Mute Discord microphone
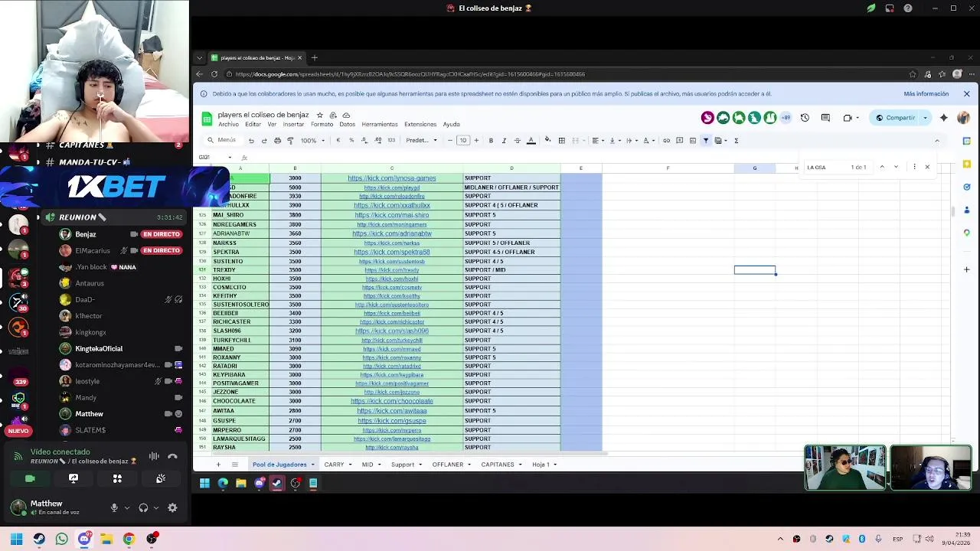 click(114, 507)
